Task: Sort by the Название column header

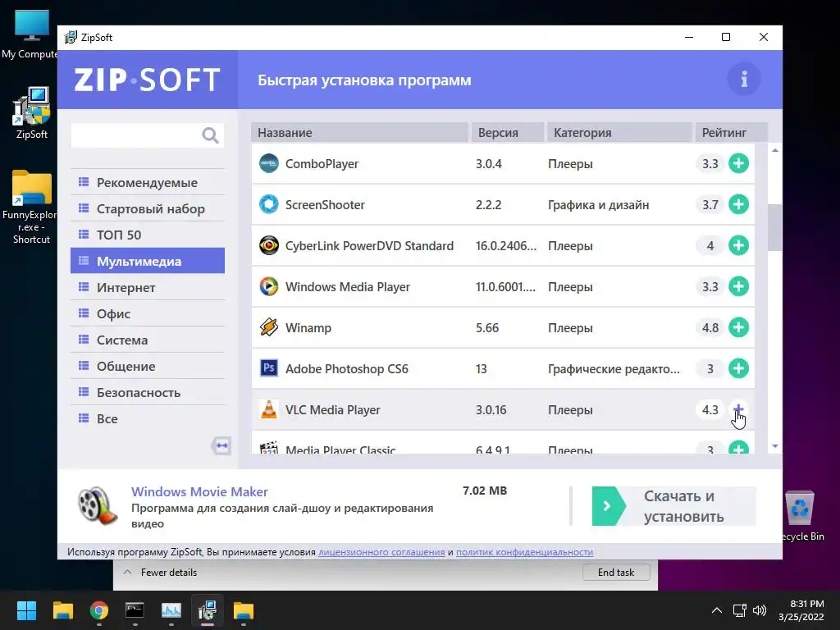Action: point(360,132)
